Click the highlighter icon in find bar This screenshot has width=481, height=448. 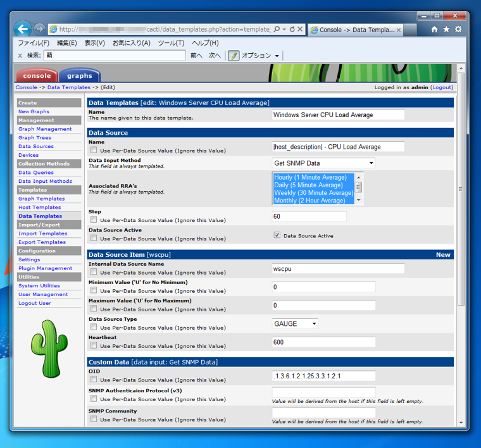(234, 56)
